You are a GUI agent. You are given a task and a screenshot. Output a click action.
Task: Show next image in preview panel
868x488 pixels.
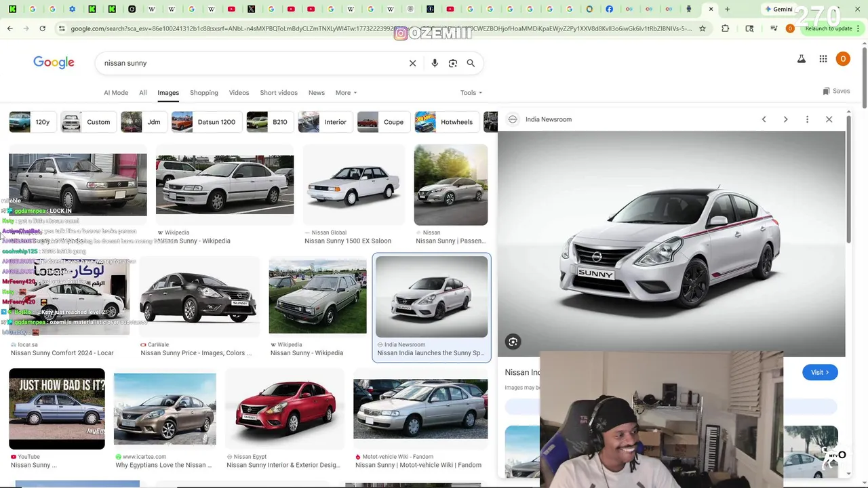(785, 119)
